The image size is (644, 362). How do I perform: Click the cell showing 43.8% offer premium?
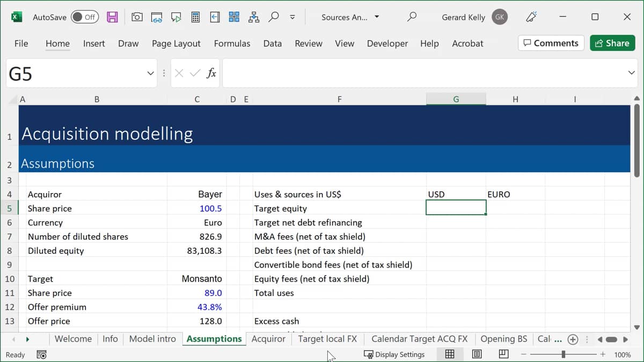click(x=197, y=307)
